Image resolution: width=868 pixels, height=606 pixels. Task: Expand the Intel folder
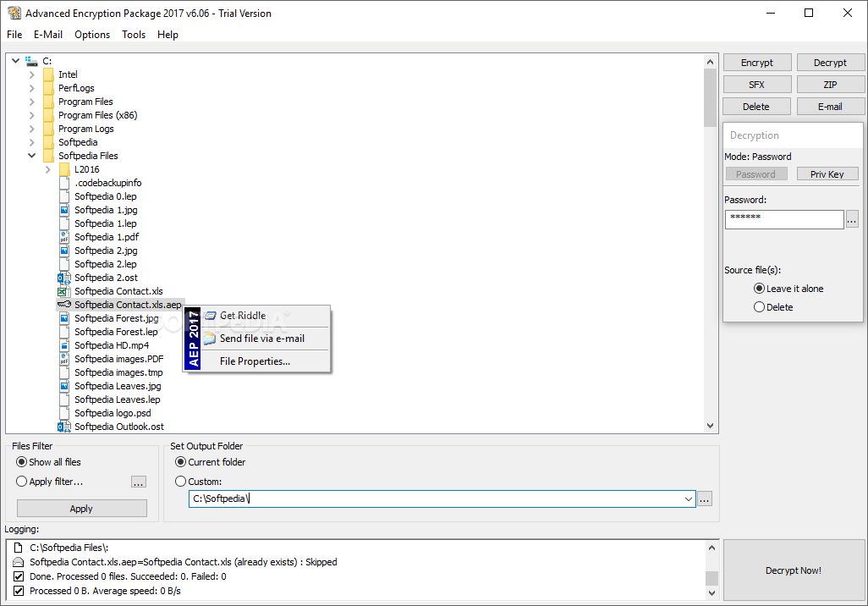[31, 74]
